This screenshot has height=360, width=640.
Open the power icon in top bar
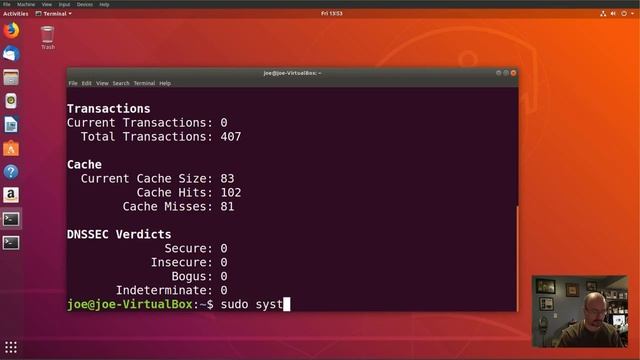pos(624,13)
